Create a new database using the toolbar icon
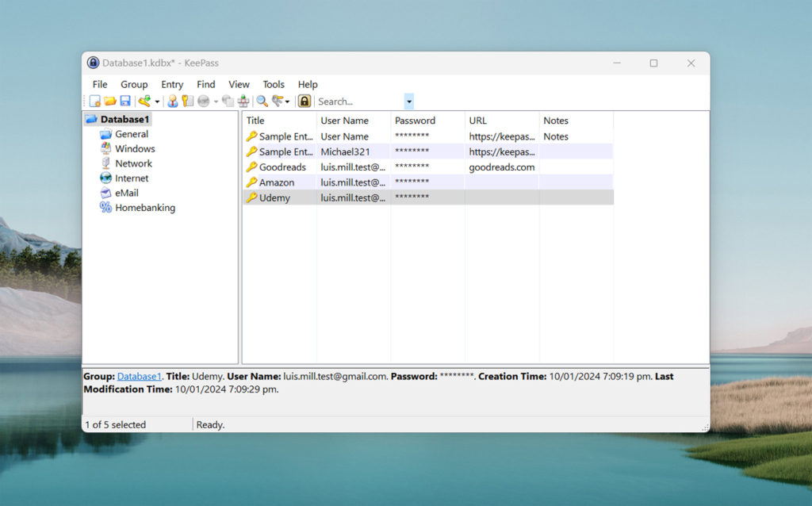Image resolution: width=812 pixels, height=506 pixels. click(96, 101)
